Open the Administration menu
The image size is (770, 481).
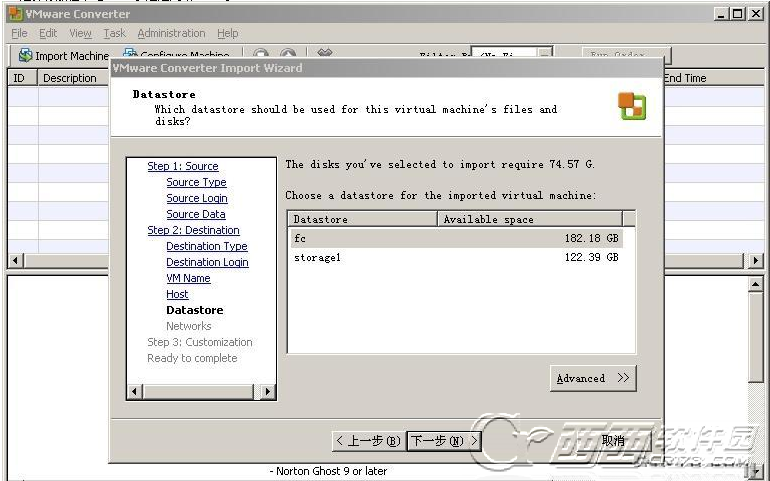pyautogui.click(x=171, y=33)
